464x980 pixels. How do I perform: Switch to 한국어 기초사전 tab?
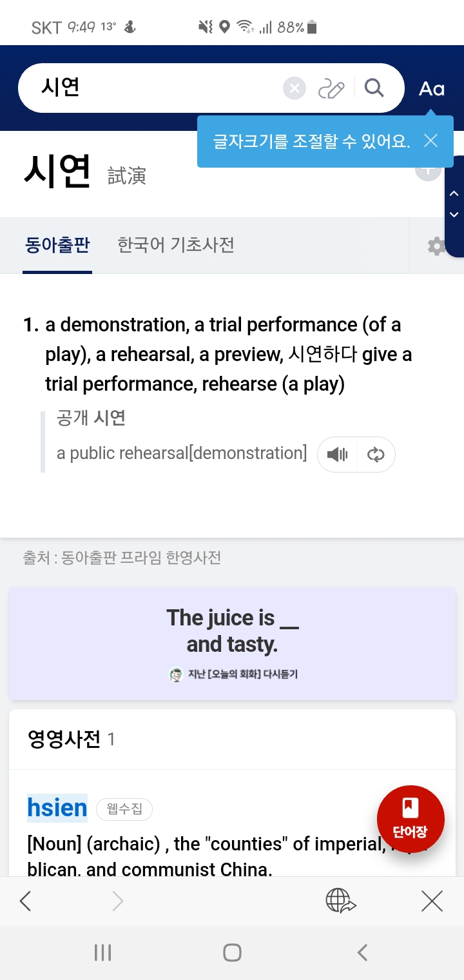pyautogui.click(x=175, y=245)
